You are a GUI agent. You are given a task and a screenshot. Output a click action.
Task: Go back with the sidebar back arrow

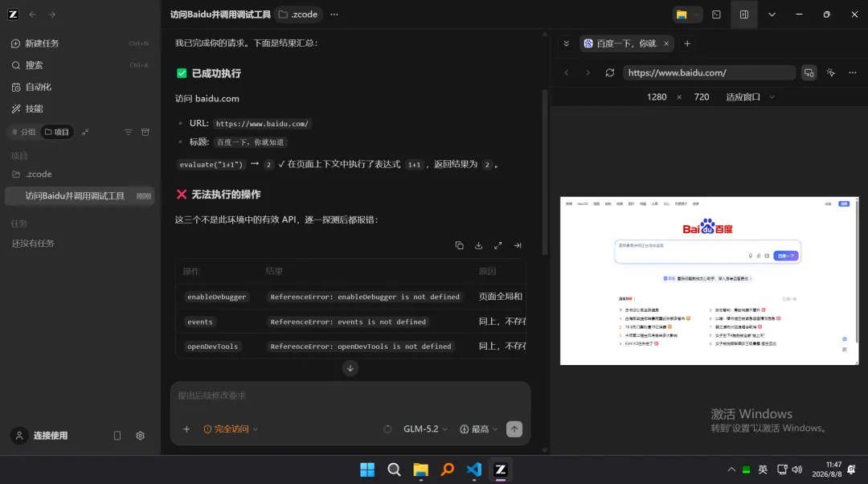click(33, 14)
